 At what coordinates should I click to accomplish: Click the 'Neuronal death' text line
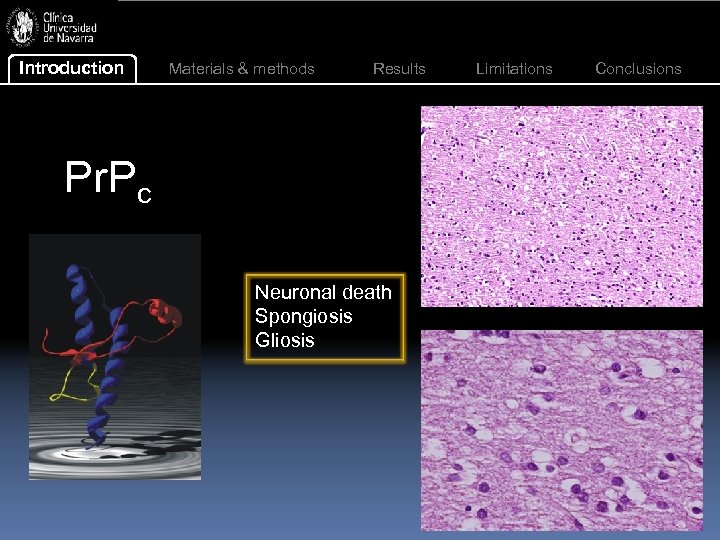(x=323, y=292)
